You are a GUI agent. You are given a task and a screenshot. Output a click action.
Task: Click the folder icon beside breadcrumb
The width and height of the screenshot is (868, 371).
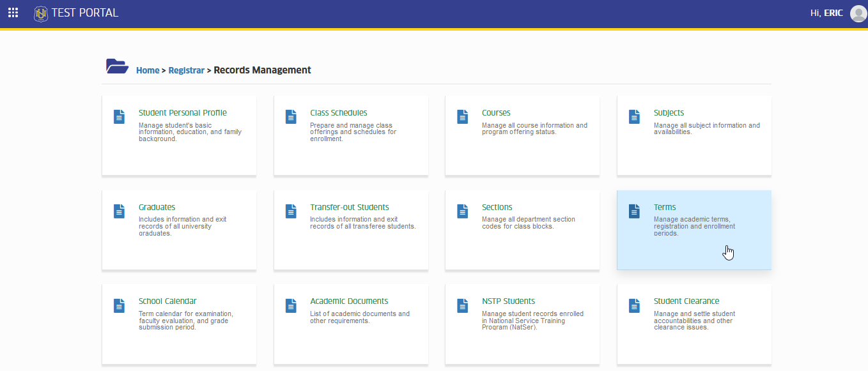tap(117, 66)
